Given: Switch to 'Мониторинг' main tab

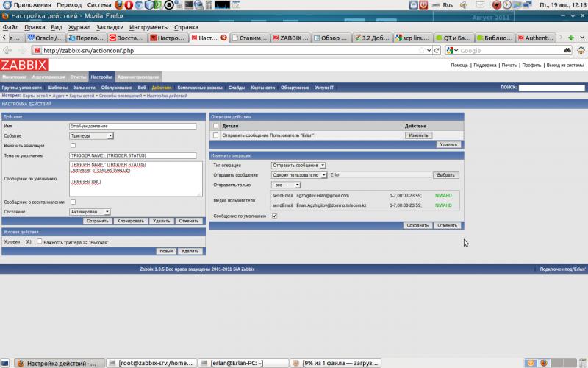Looking at the screenshot, I should click(14, 77).
